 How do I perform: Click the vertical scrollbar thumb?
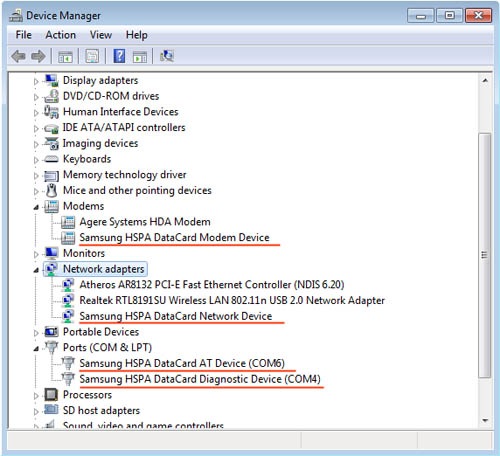point(485,255)
